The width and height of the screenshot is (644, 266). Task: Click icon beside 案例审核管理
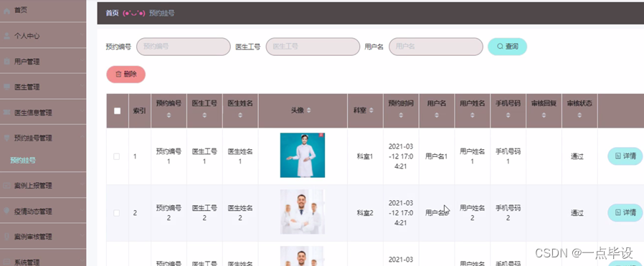(x=6, y=237)
